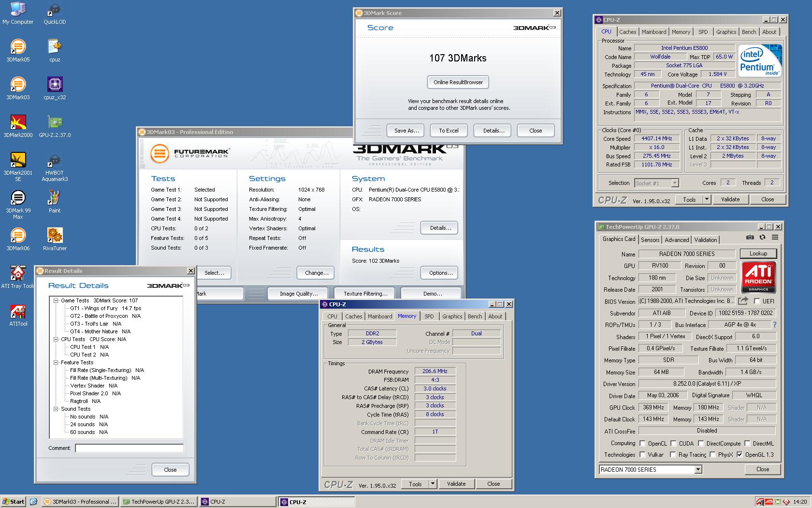This screenshot has height=508, width=812.
Task: Select the Paint desktop icon
Action: pyautogui.click(x=55, y=202)
